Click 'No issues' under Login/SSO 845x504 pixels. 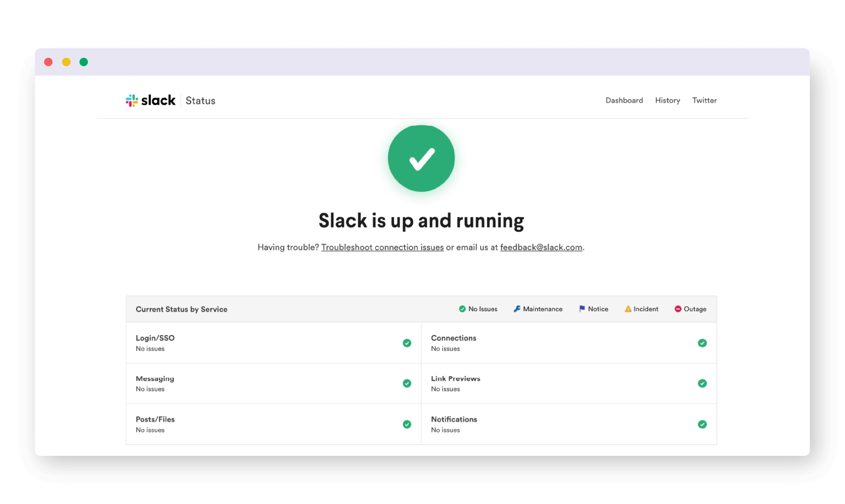coord(150,349)
